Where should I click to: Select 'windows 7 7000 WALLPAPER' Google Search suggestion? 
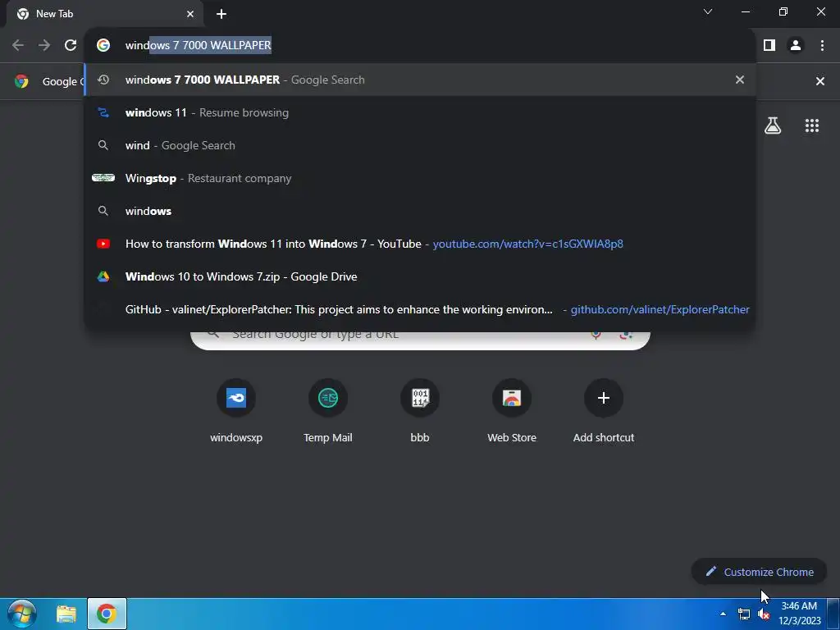[421, 80]
